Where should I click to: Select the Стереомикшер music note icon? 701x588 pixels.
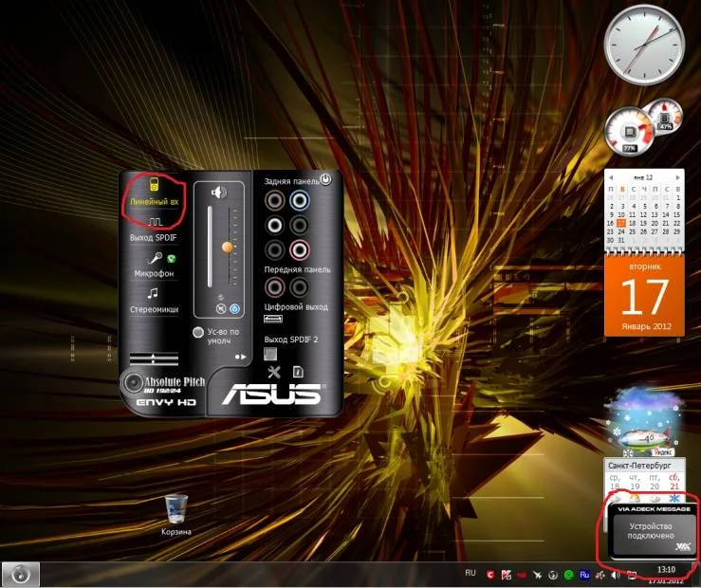tap(153, 293)
